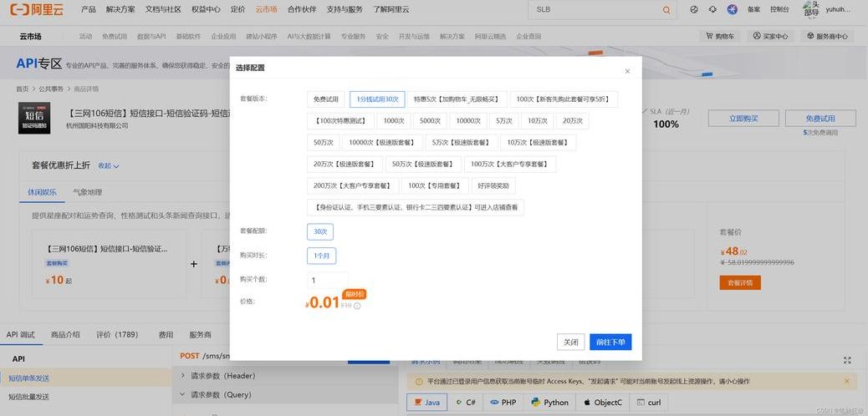Image resolution: width=868 pixels, height=416 pixels.
Task: Select 短信批量发送 in API list
Action: point(28,397)
